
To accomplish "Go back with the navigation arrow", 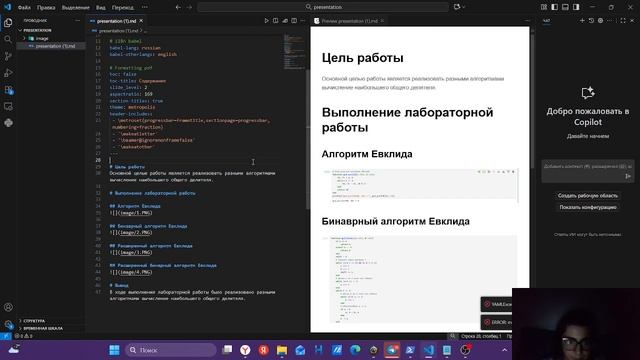I will tap(178, 7).
